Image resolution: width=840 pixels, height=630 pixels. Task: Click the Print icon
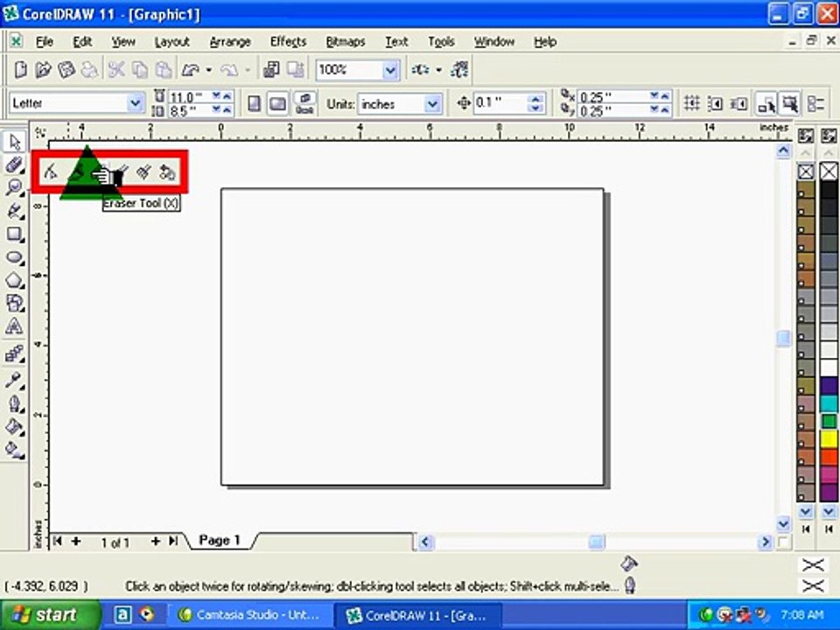[x=89, y=70]
